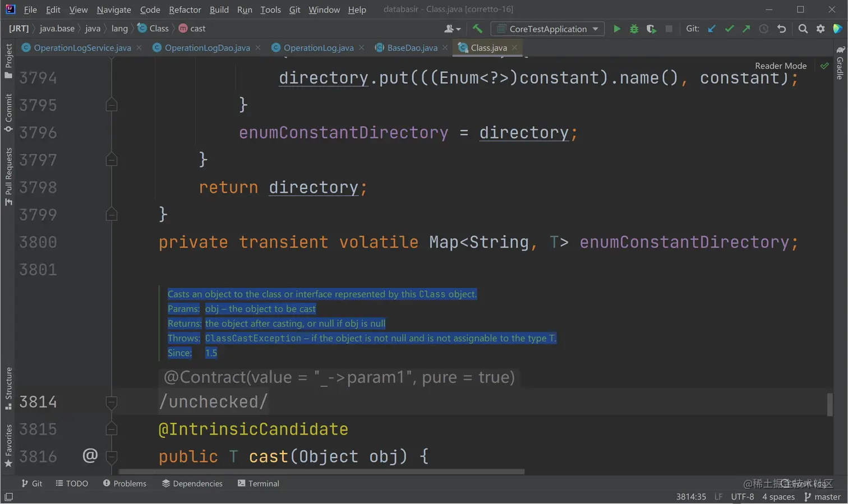The height and width of the screenshot is (504, 848).
Task: Commit changes with the Git checkmark icon
Action: [729, 29]
